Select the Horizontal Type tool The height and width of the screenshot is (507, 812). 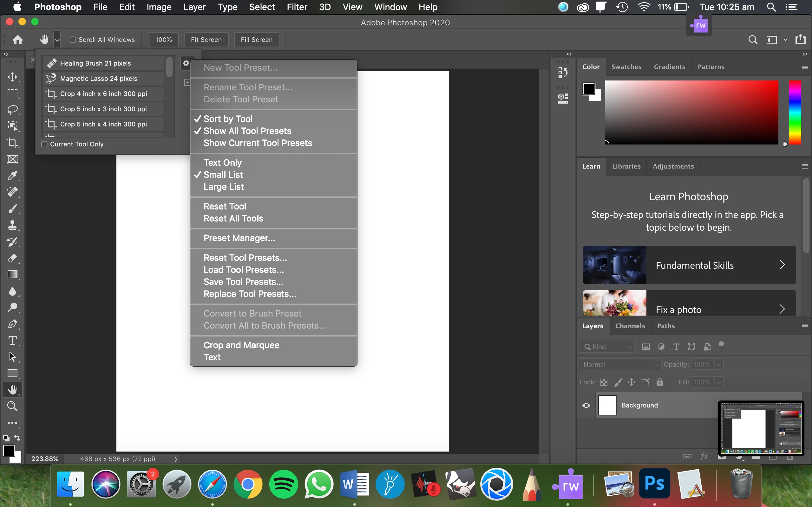click(12, 340)
